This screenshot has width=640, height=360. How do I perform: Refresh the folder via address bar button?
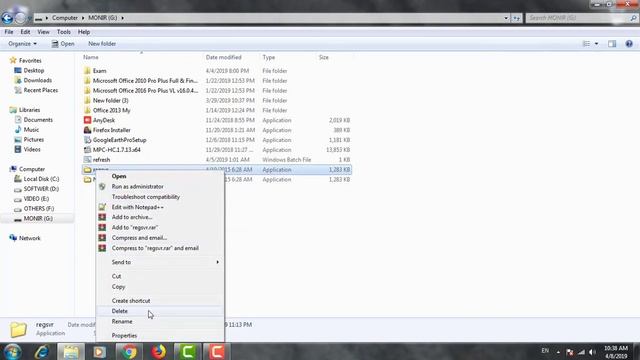point(517,18)
